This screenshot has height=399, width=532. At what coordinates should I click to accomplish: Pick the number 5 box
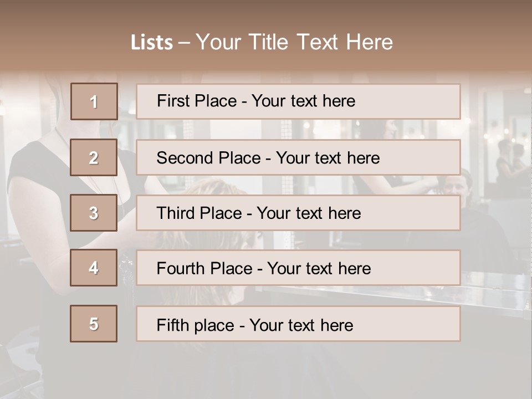94,324
